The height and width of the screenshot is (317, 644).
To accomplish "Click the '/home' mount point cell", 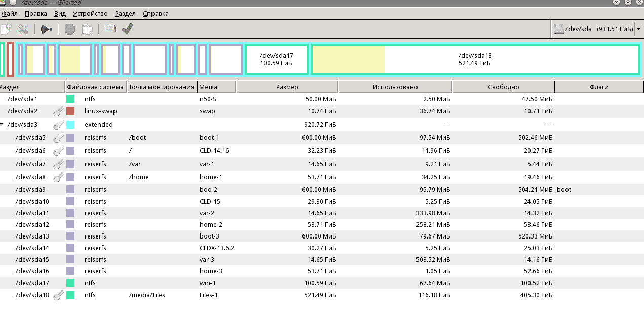I will [x=139, y=177].
